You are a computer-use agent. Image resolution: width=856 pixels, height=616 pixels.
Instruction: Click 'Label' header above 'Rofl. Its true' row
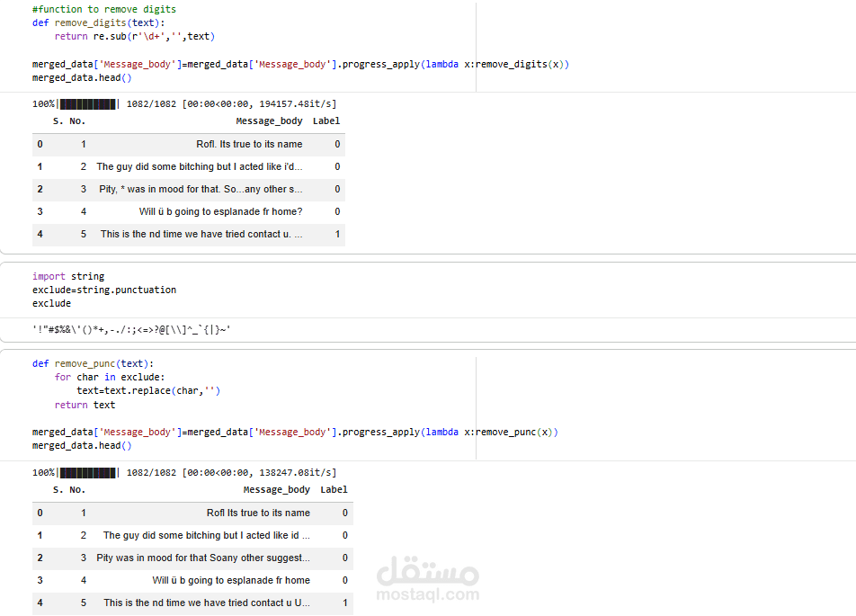[326, 121]
